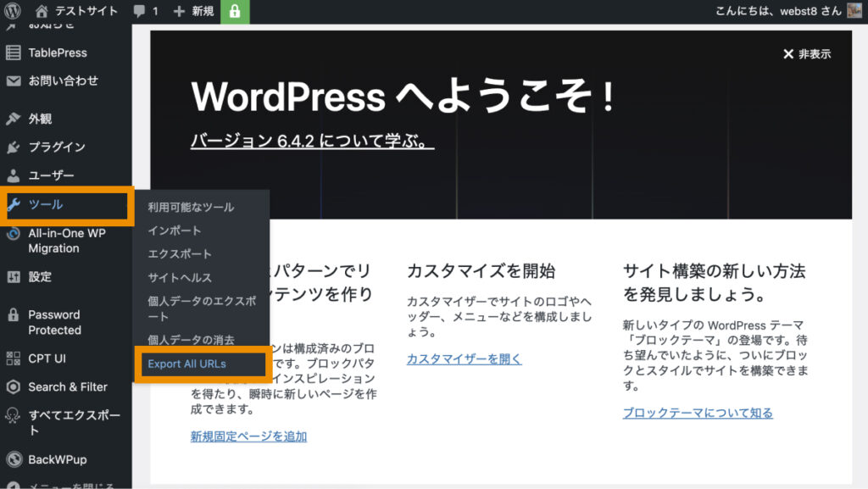The image size is (868, 489).
Task: Click the green Password Protected padlock icon
Action: pyautogui.click(x=235, y=13)
